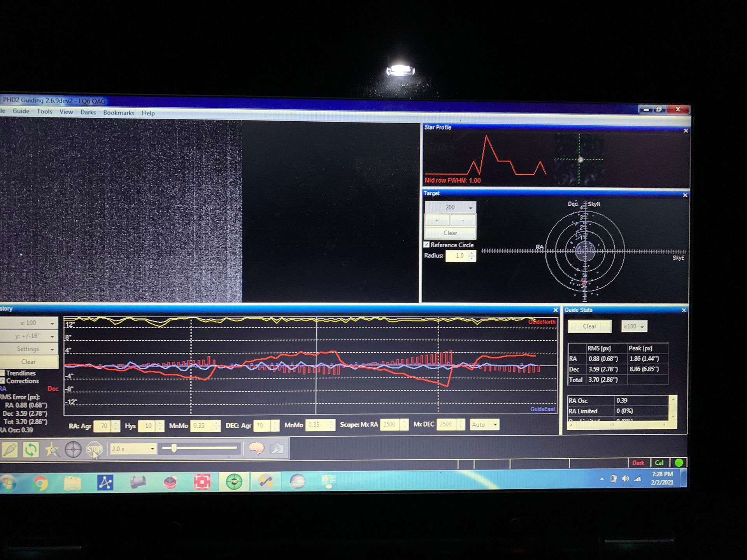Open the Dec guide mode Auto dropdown

pyautogui.click(x=484, y=425)
